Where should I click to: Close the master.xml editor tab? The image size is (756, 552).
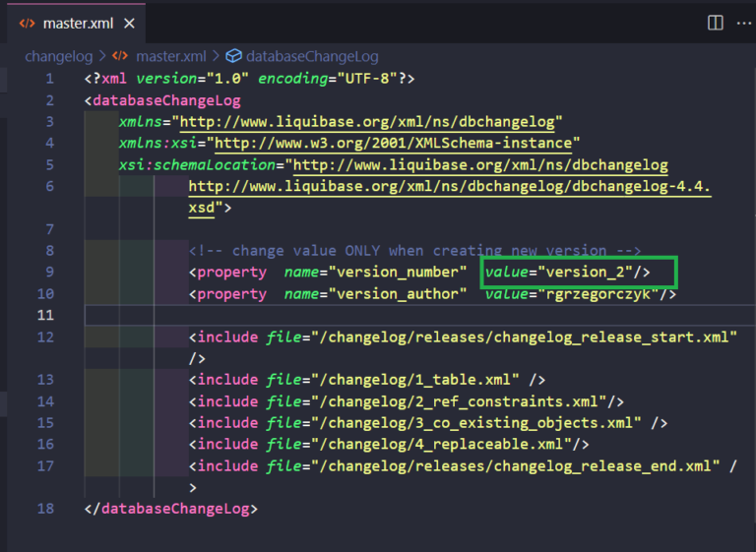point(129,23)
